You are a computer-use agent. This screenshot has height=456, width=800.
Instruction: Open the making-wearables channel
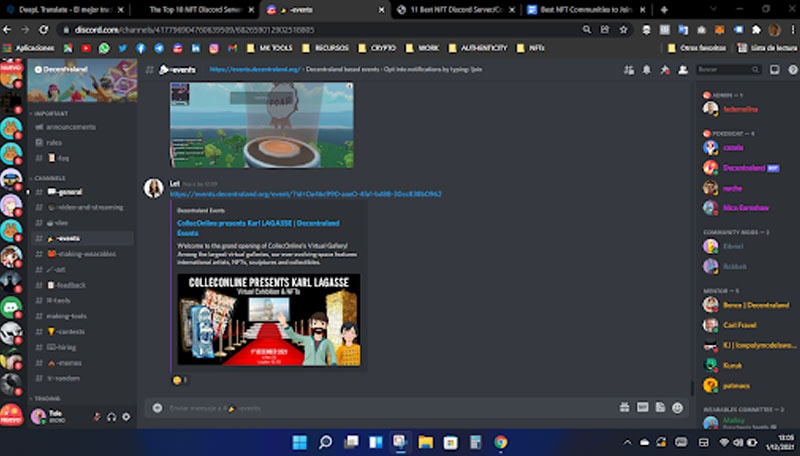(x=82, y=254)
